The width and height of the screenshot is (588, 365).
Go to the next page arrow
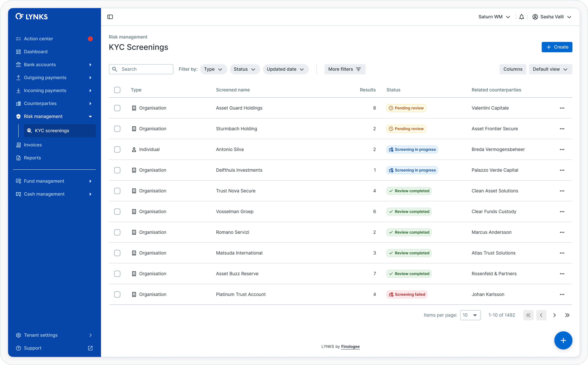(554, 315)
